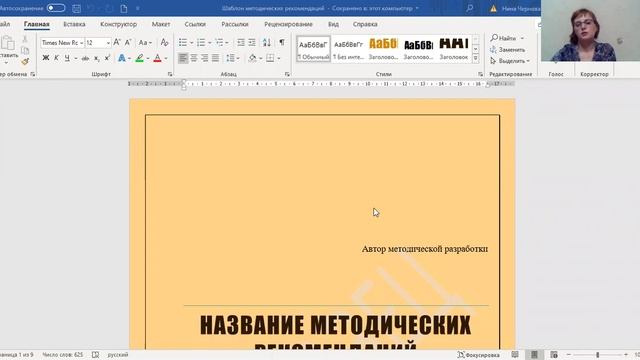Apply the red font color

click(158, 58)
